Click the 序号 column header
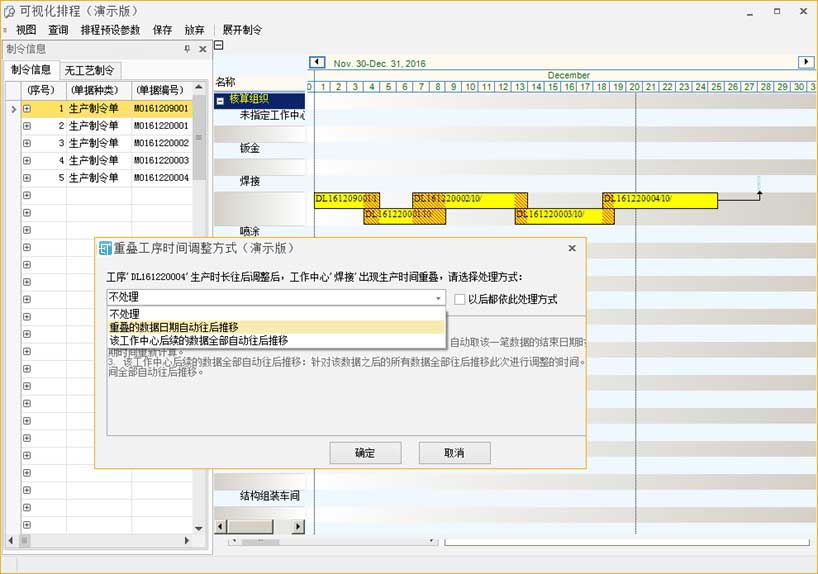 tap(44, 90)
